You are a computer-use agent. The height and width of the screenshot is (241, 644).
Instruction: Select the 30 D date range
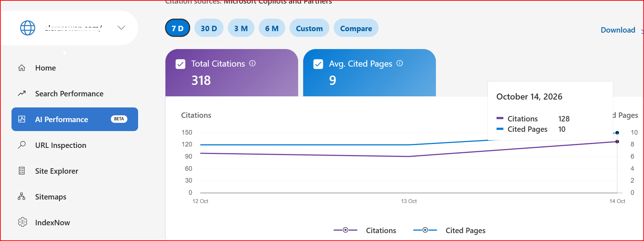[x=209, y=28]
